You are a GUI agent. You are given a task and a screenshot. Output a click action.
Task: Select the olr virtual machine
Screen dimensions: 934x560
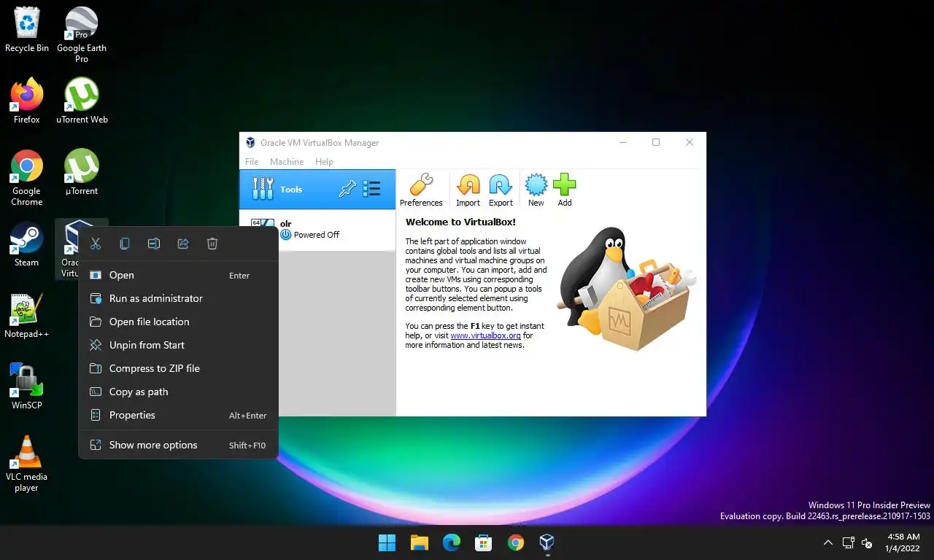click(x=317, y=229)
